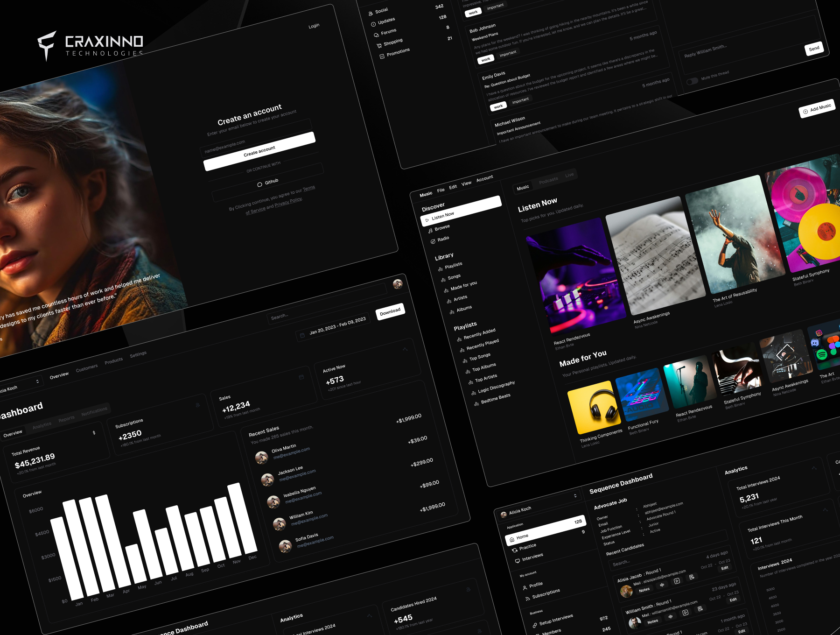Image resolution: width=840 pixels, height=635 pixels.
Task: Click the Practice refresh icon in Sequence sidebar
Action: [515, 550]
